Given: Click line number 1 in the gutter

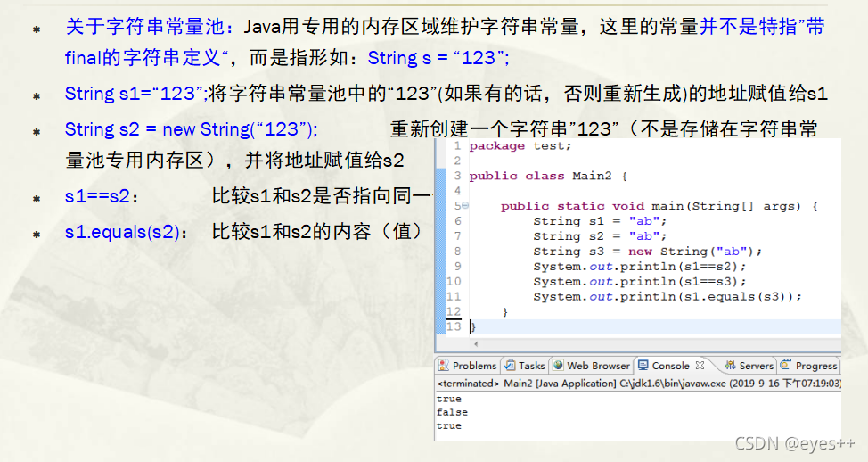Looking at the screenshot, I should click(457, 146).
